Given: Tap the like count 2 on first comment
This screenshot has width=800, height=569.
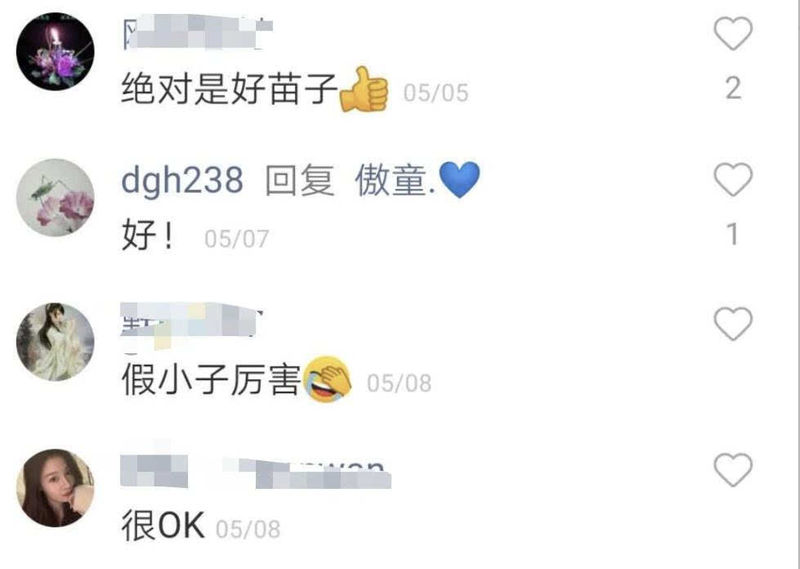Looking at the screenshot, I should pos(733,88).
